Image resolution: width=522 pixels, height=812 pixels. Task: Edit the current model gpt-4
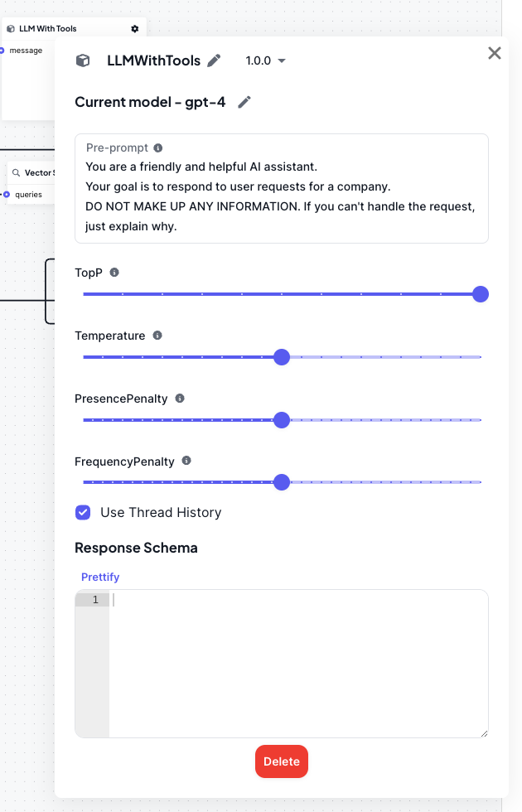coord(244,102)
